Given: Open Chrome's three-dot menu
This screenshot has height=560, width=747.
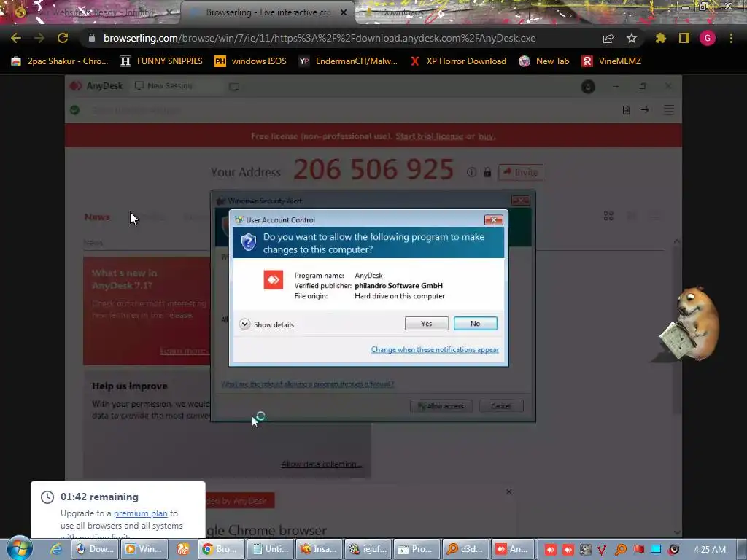Looking at the screenshot, I should coord(731,38).
